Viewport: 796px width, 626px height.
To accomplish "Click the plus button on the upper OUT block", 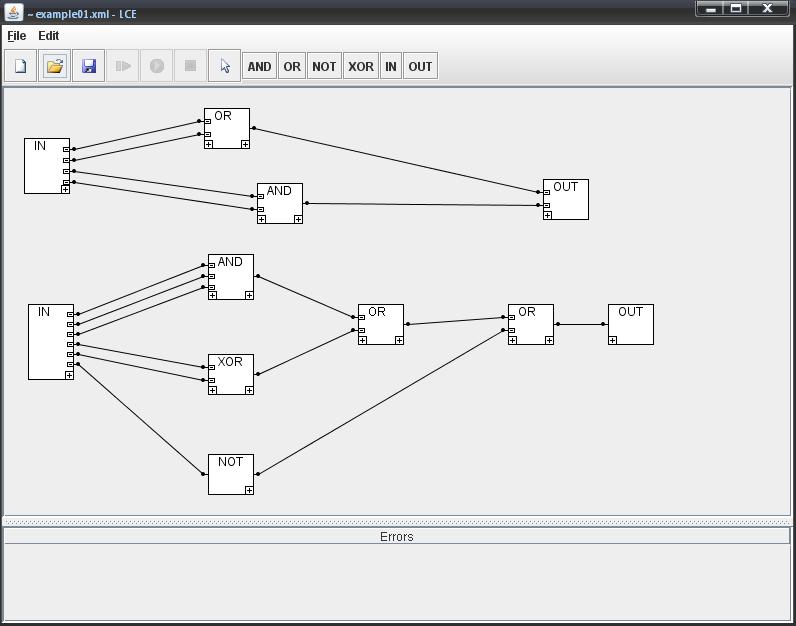I will pos(548,215).
